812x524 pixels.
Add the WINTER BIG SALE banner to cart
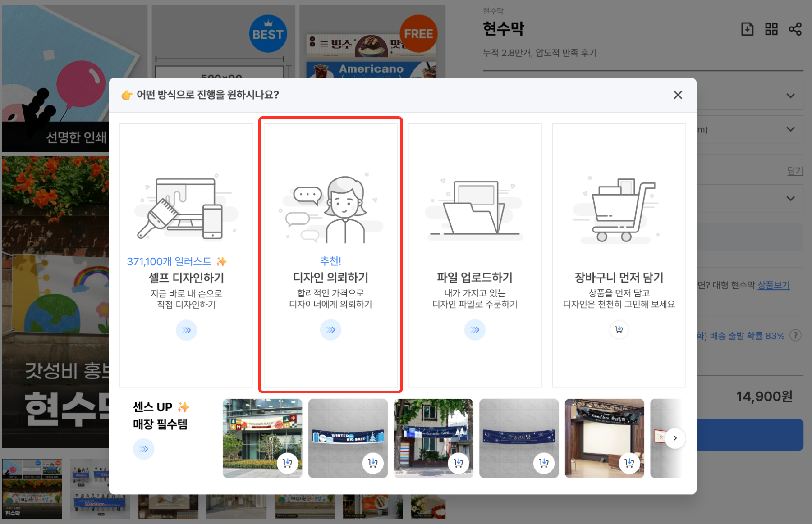373,463
